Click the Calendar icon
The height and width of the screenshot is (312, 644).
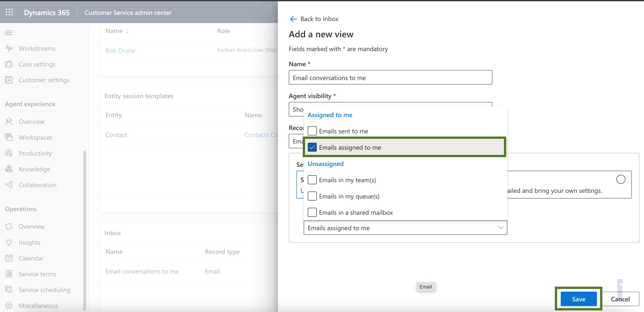click(9, 258)
